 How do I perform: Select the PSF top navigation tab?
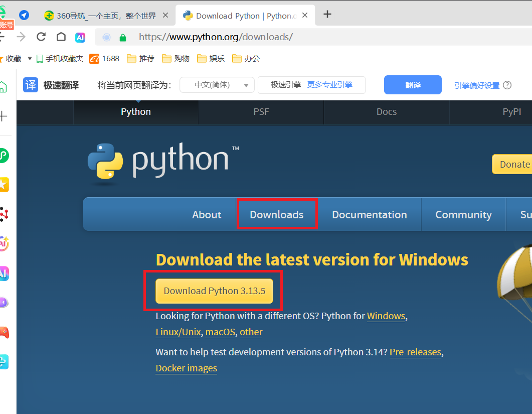[x=261, y=112]
